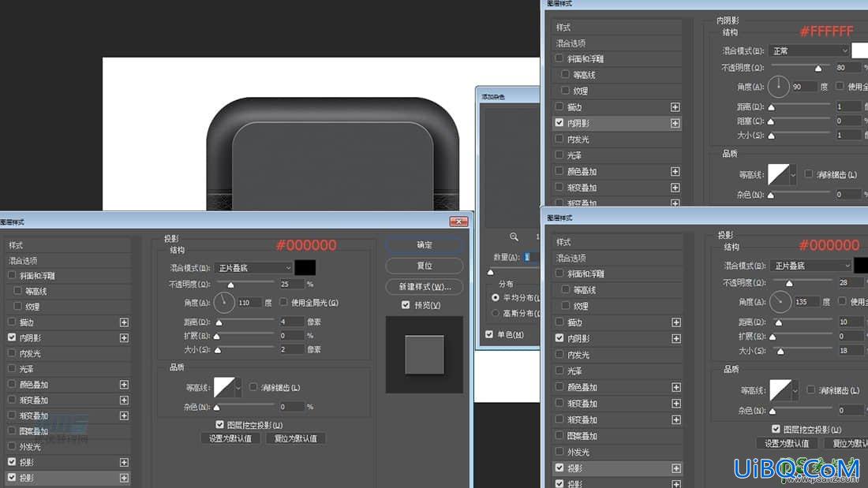The image size is (868, 488).
Task: Select 图案叠加 row in lower-right Drop Shadow dialog
Action: pyautogui.click(x=618, y=436)
